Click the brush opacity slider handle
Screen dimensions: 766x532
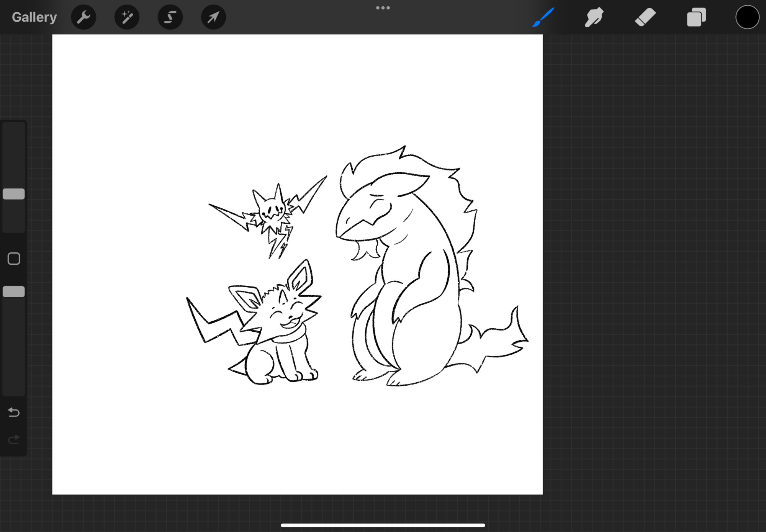pyautogui.click(x=14, y=291)
